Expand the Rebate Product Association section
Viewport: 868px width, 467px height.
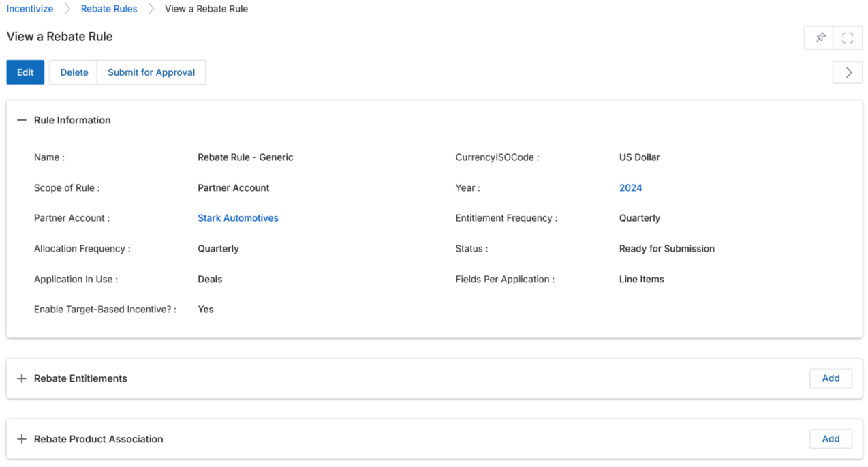22,439
